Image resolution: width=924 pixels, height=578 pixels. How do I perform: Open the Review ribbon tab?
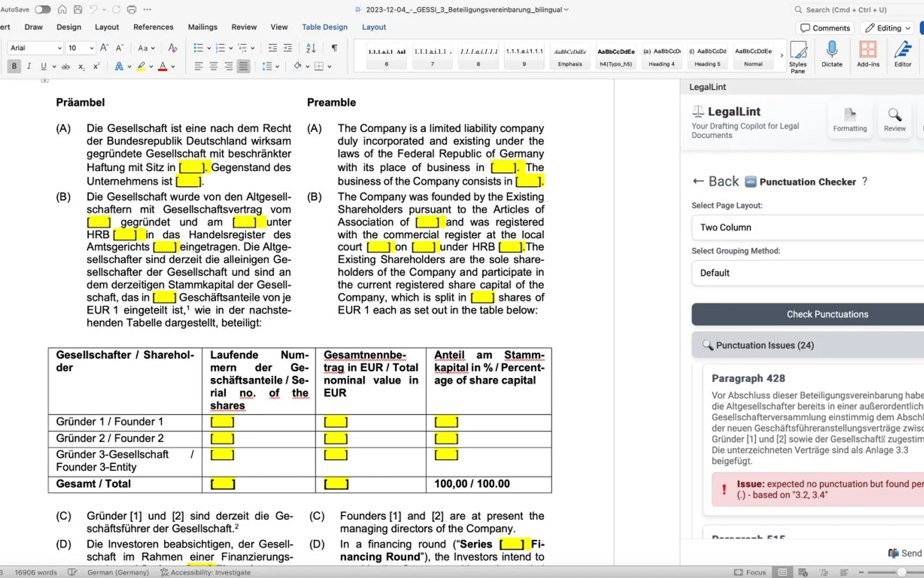point(244,27)
